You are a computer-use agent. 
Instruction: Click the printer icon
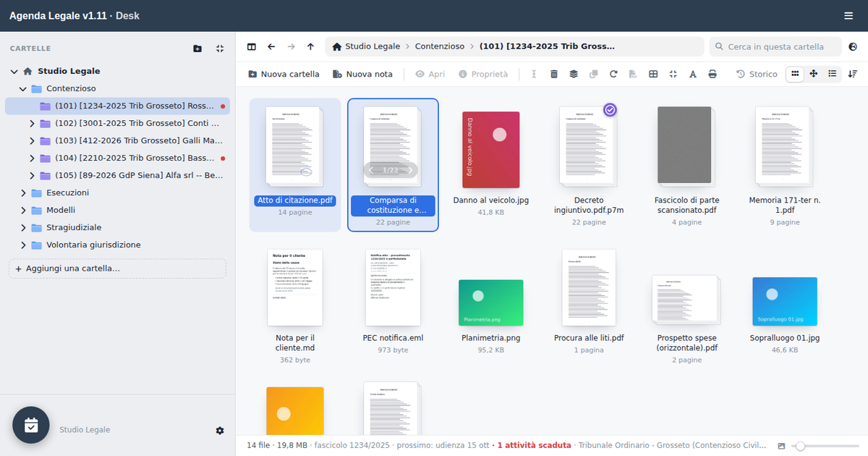pos(712,74)
